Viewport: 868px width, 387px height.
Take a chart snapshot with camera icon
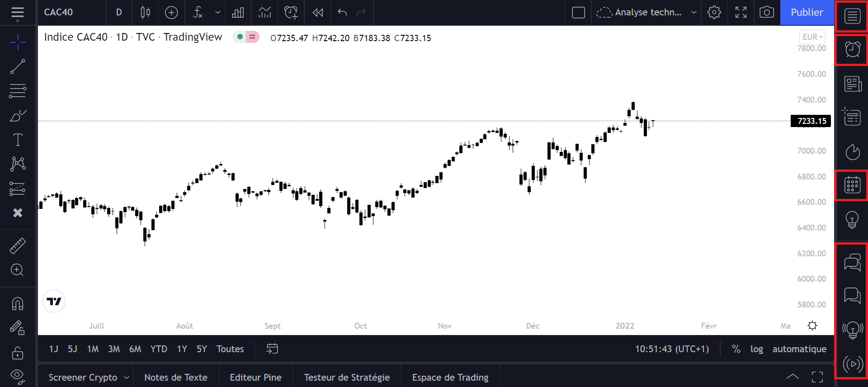pyautogui.click(x=766, y=12)
